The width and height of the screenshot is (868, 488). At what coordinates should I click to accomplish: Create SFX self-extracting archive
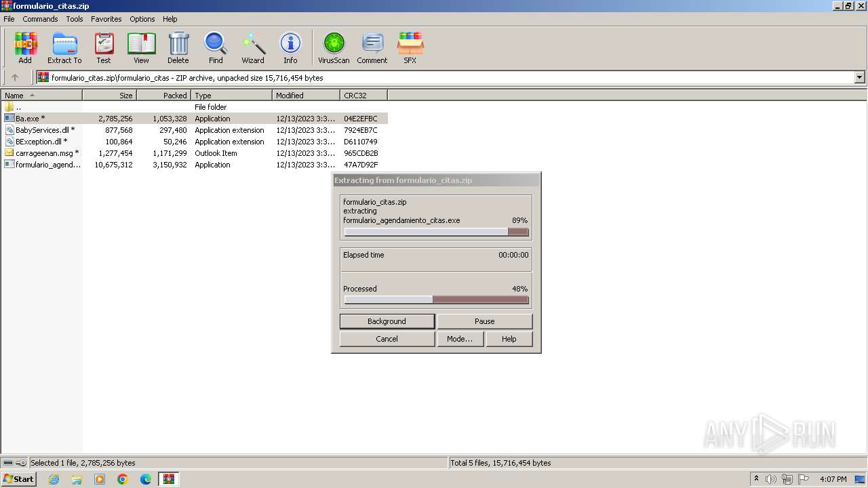(410, 48)
